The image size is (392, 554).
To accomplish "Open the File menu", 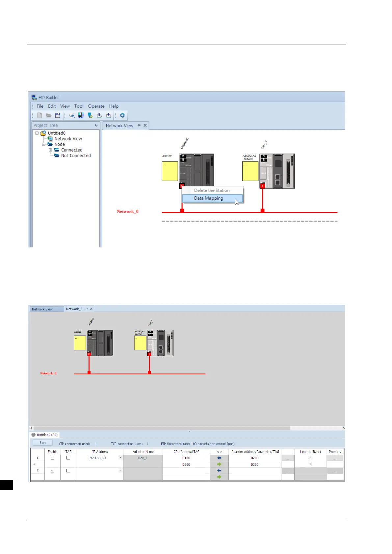I will tap(40, 106).
